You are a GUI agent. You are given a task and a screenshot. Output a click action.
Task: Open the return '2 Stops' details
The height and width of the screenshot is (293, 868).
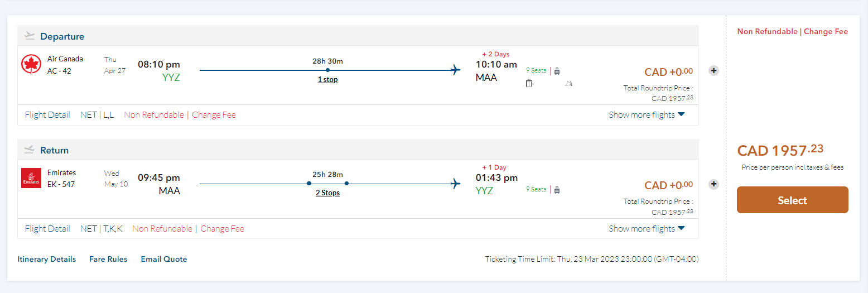[327, 193]
